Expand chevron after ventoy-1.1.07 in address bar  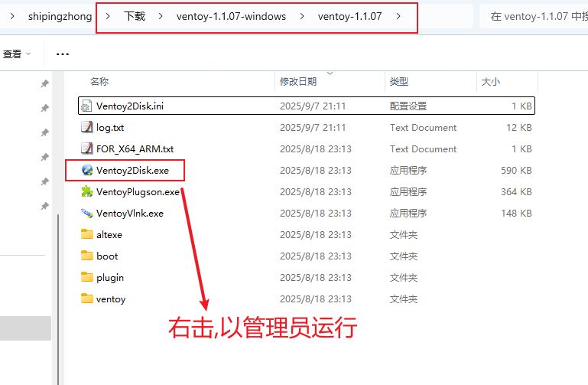coord(399,16)
